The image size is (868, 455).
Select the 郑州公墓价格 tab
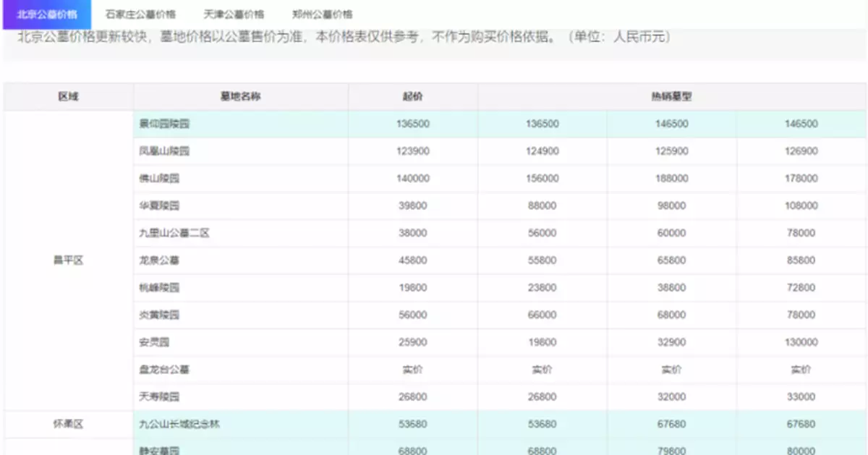point(324,14)
